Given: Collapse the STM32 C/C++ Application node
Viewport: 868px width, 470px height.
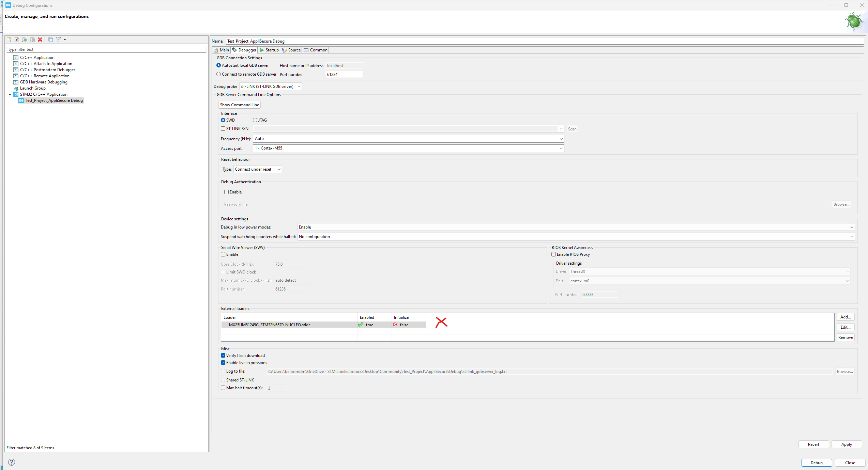Looking at the screenshot, I should tap(10, 94).
